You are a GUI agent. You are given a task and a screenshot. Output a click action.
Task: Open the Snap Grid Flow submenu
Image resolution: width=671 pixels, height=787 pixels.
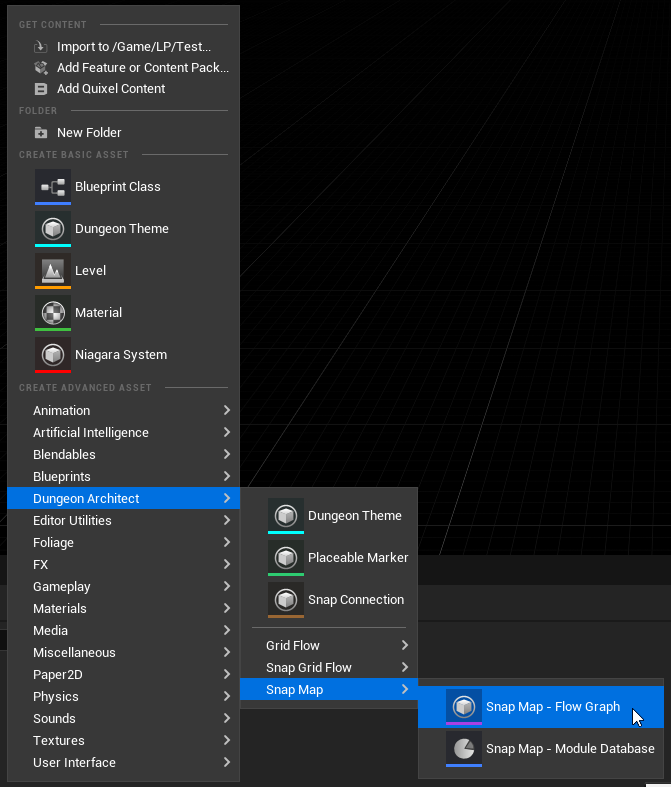tap(329, 668)
